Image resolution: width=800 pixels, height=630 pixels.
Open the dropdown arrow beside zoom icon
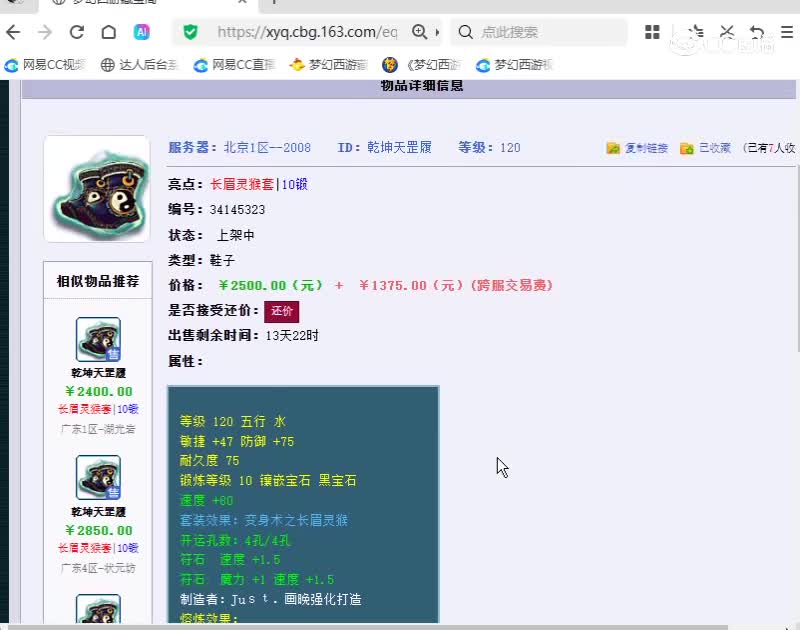(x=437, y=33)
